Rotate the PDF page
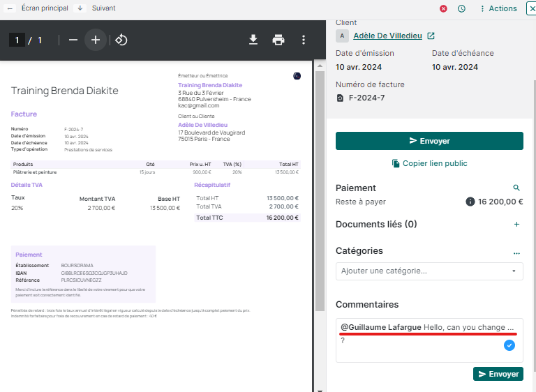536x392 pixels. pyautogui.click(x=121, y=40)
